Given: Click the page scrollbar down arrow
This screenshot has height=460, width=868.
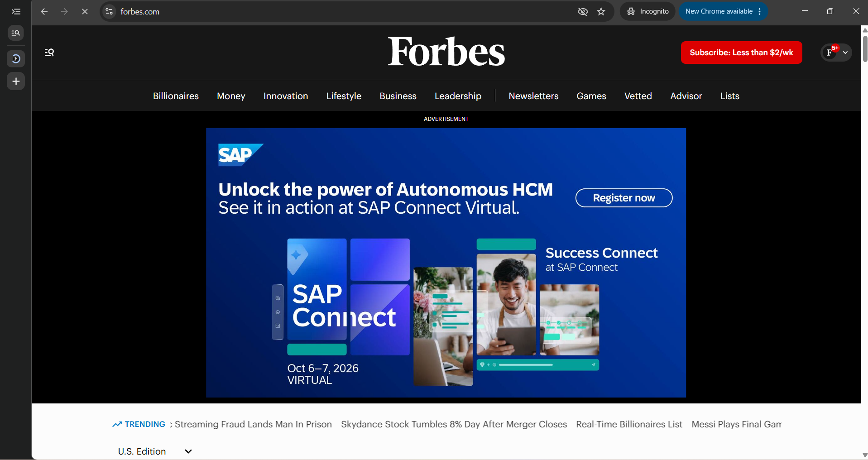Looking at the screenshot, I should point(864,455).
